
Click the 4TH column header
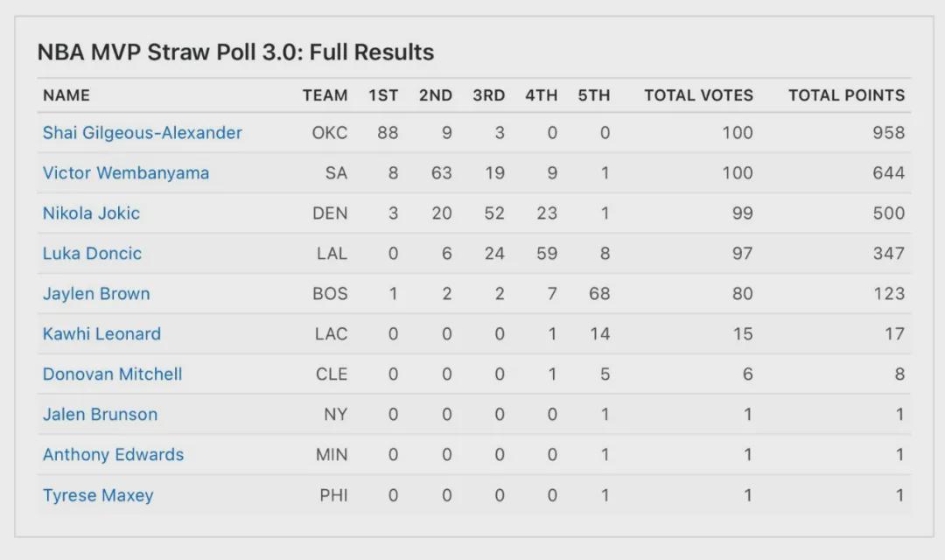coord(542,95)
